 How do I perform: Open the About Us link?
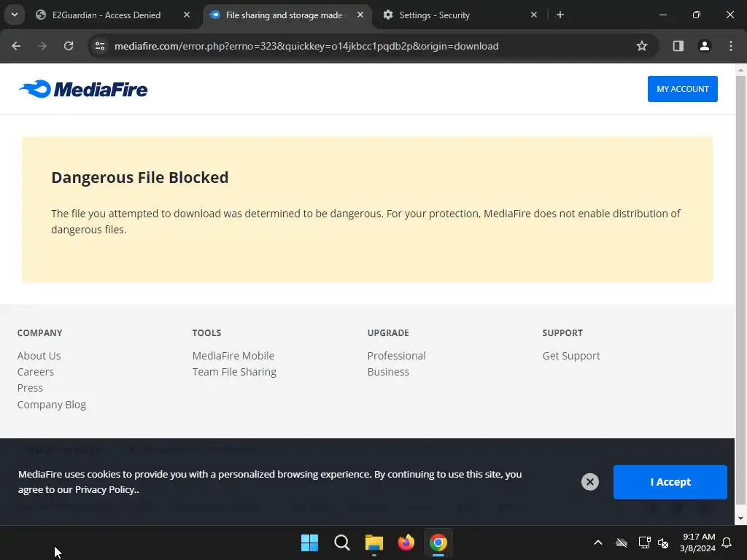(39, 356)
